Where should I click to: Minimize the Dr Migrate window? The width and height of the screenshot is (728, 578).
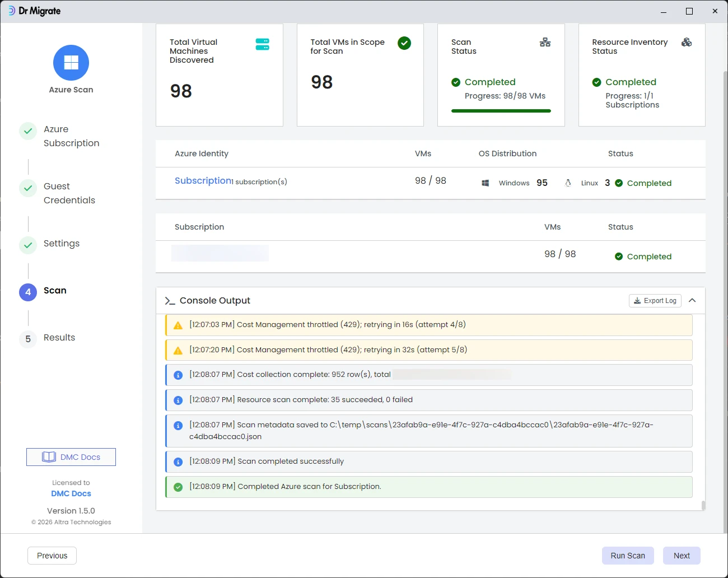coord(664,11)
